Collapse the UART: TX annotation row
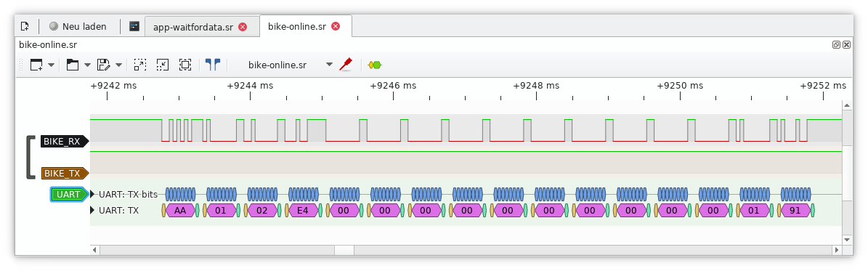Image resolution: width=868 pixels, height=271 pixels. click(x=92, y=211)
